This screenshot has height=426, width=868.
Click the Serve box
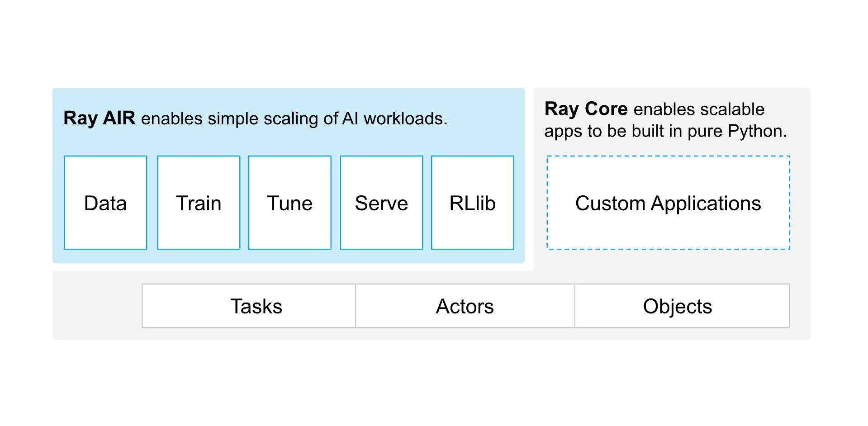click(381, 203)
